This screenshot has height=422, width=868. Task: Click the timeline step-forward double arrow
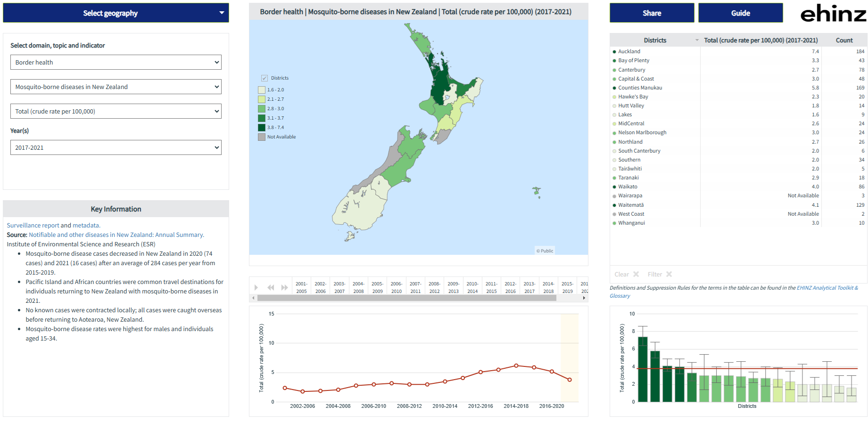coord(284,287)
